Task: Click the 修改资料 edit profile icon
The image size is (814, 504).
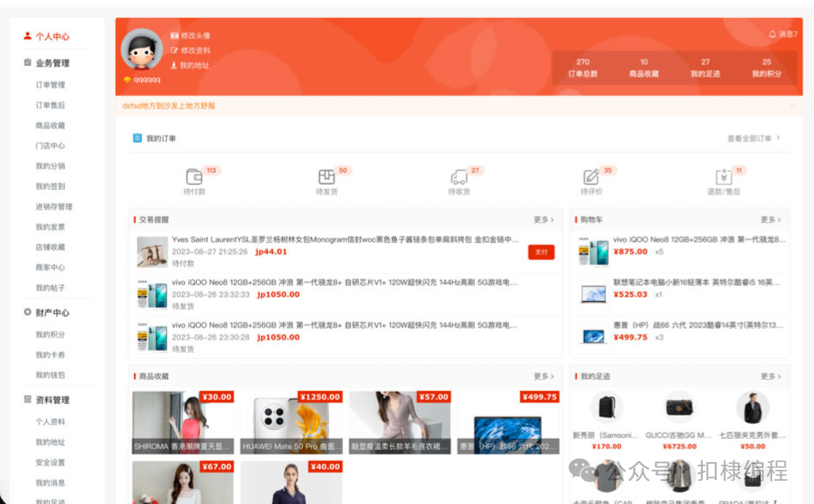Action: (173, 51)
